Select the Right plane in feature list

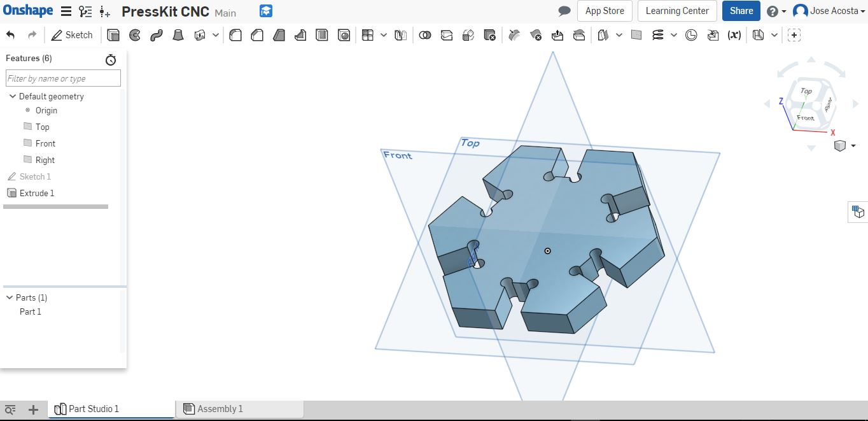point(45,160)
